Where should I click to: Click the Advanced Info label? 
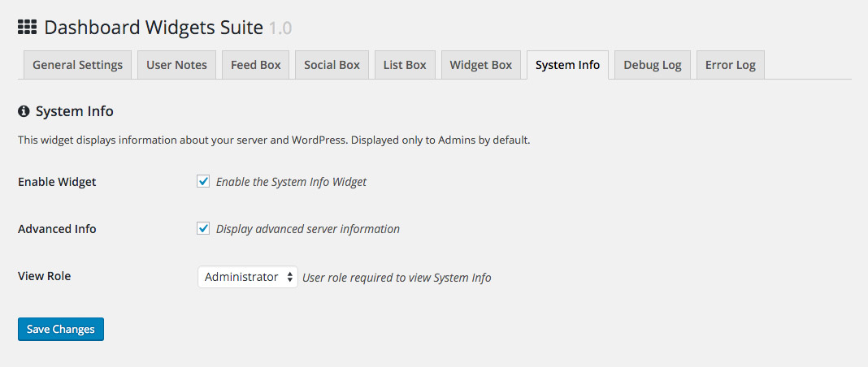click(x=57, y=229)
